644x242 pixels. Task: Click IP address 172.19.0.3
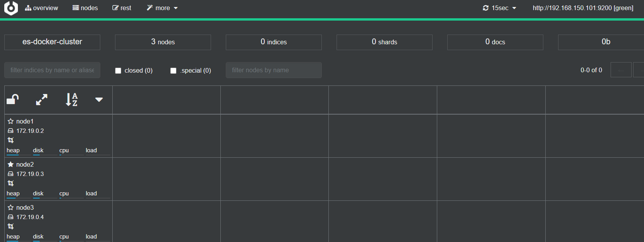point(30,174)
